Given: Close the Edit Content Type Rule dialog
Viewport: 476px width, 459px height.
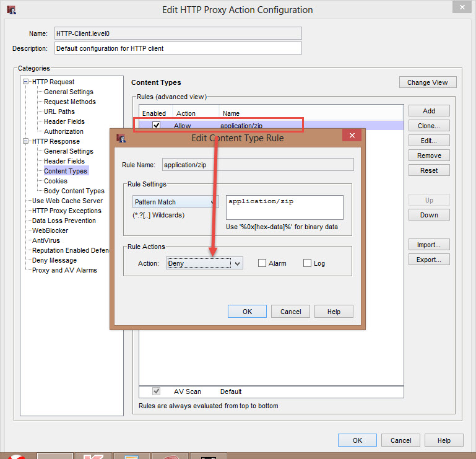Looking at the screenshot, I should pyautogui.click(x=352, y=136).
